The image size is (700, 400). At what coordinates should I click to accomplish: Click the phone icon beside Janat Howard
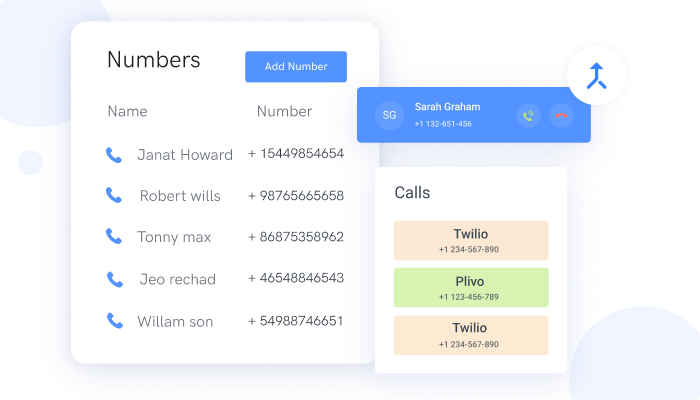pyautogui.click(x=114, y=155)
